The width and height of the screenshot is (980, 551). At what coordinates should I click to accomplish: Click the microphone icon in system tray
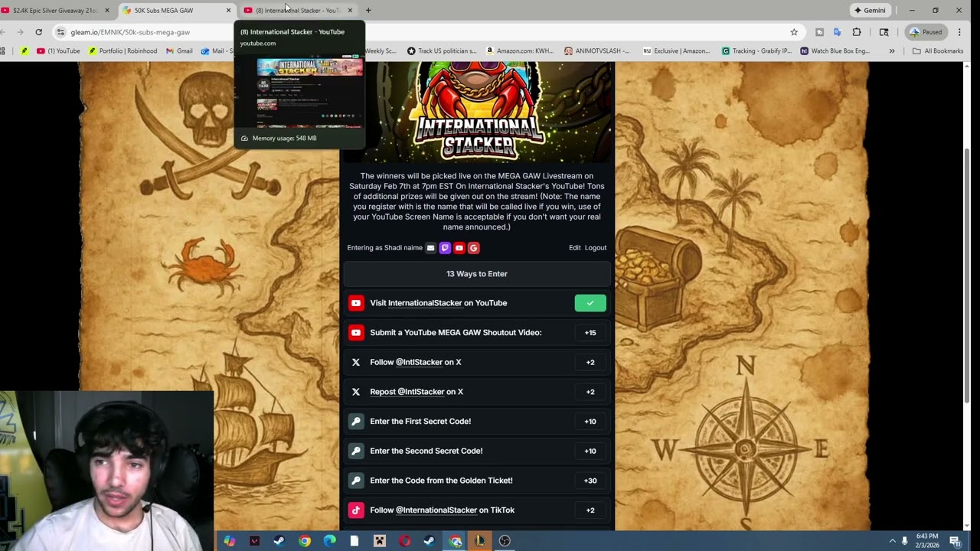[x=905, y=541]
